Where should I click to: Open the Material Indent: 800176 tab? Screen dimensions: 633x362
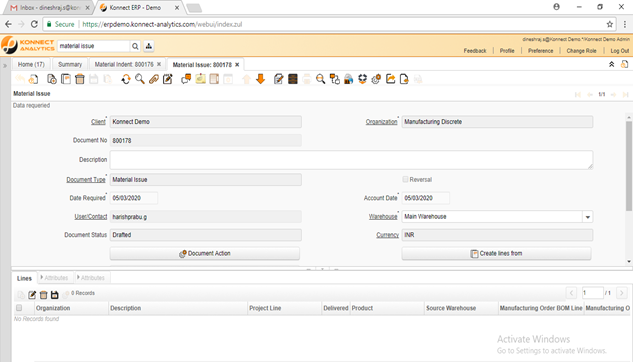(x=124, y=64)
